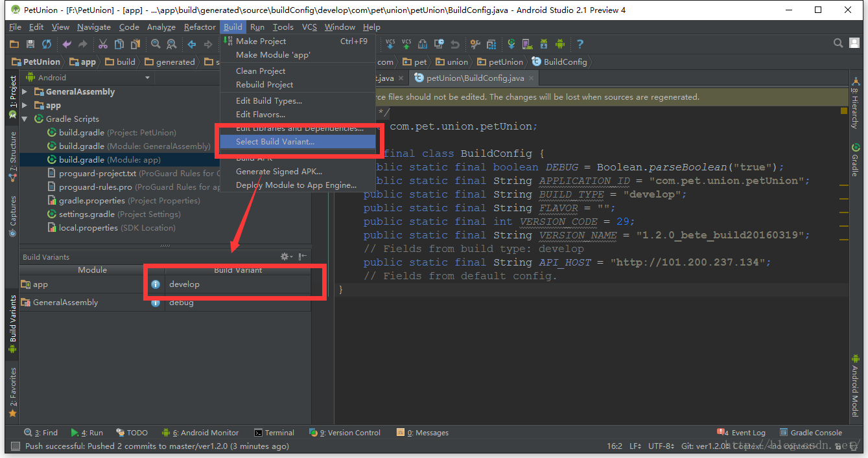
Task: Toggle the Captures tool window
Action: (x=13, y=216)
